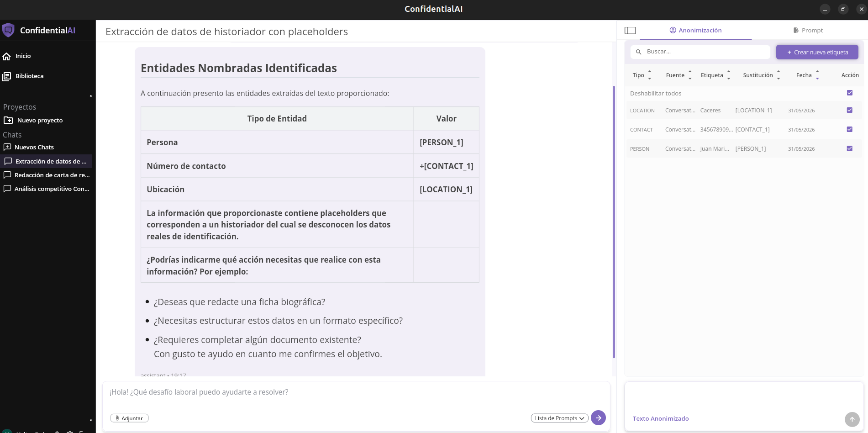Send message with the purple arrow button
The height and width of the screenshot is (433, 868).
[x=598, y=418]
